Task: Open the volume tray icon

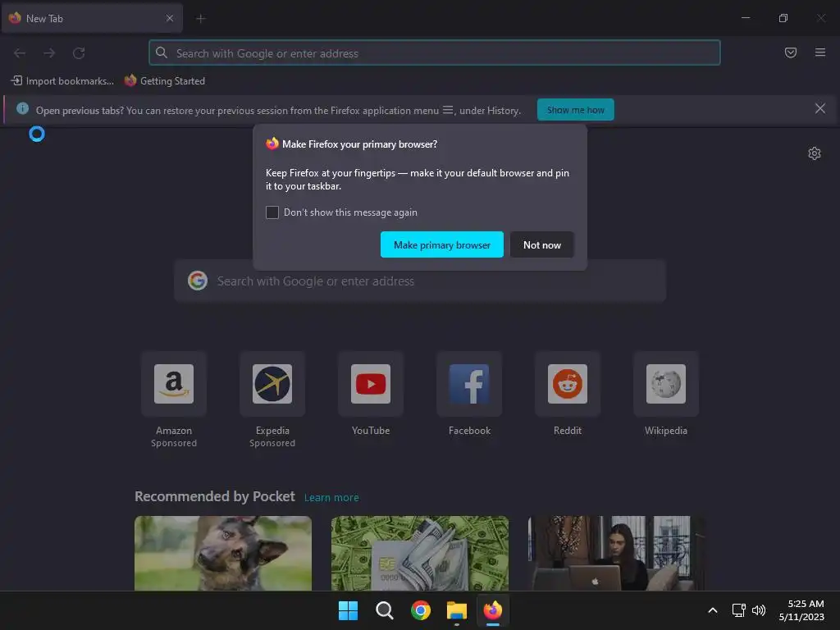Action: pyautogui.click(x=759, y=610)
